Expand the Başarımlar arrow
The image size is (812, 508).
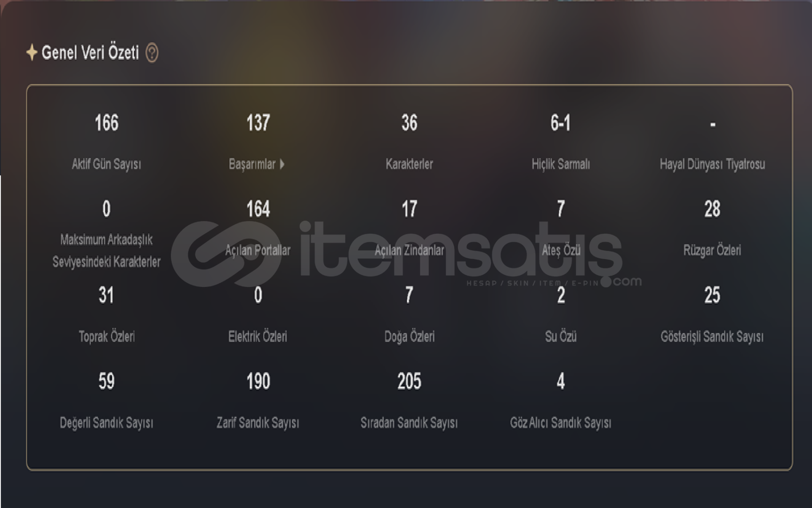point(282,164)
